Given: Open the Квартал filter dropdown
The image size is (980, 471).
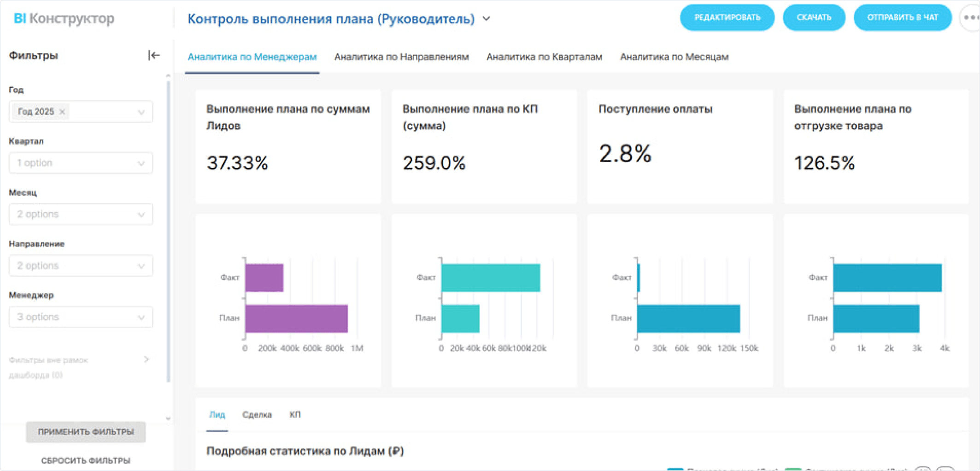Looking at the screenshot, I should point(81,163).
